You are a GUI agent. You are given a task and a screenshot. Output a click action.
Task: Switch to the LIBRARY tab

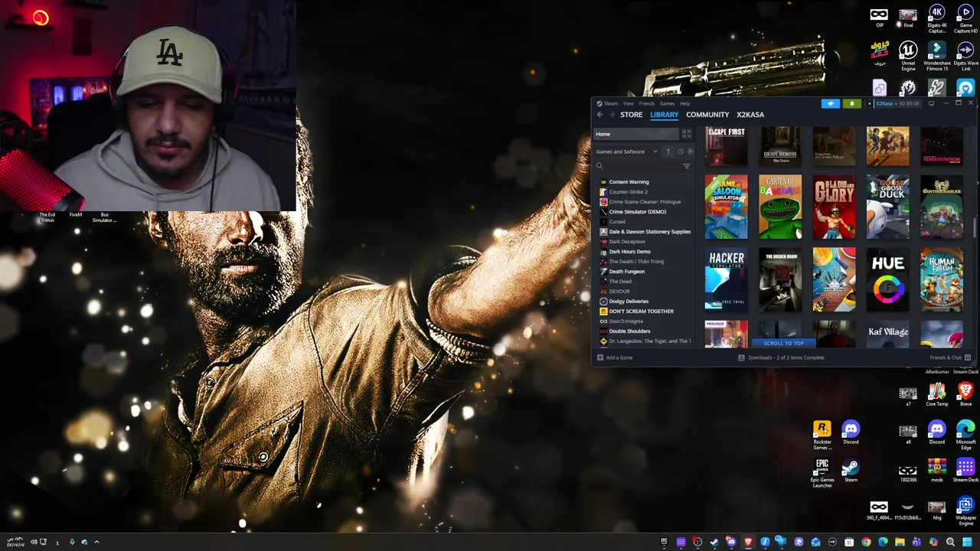pos(664,115)
